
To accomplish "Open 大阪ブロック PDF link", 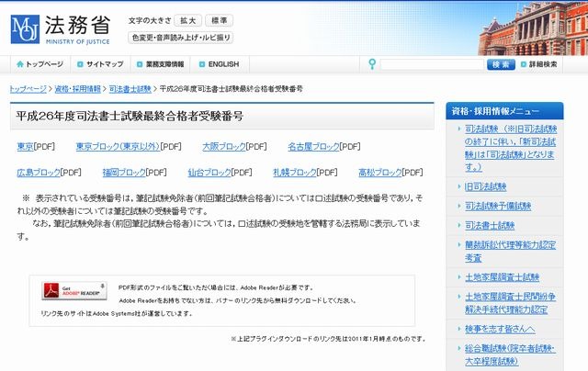I will point(224,147).
